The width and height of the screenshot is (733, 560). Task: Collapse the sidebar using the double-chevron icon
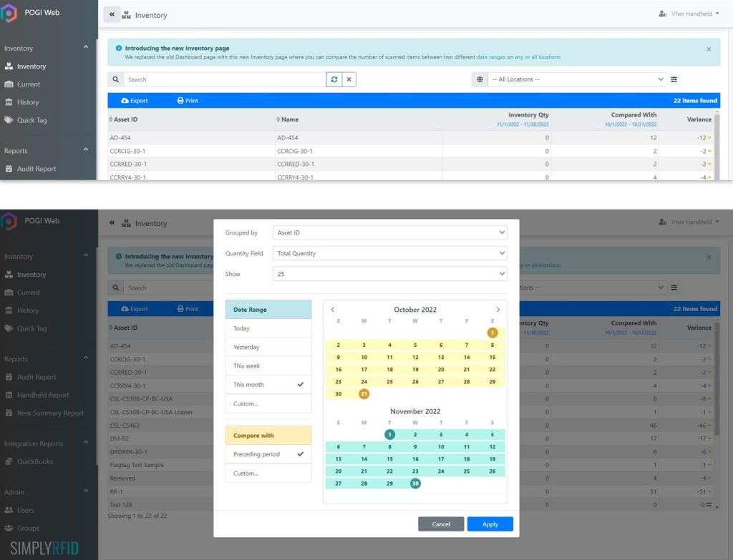(112, 14)
